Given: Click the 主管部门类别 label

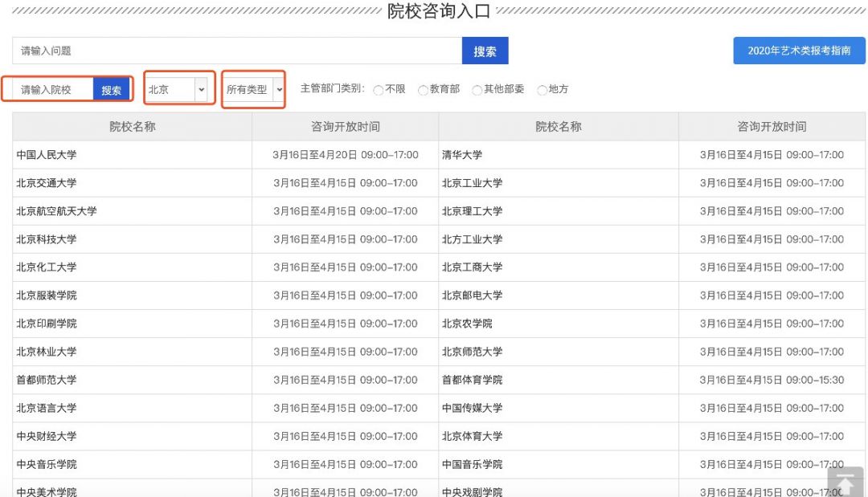Looking at the screenshot, I should click(332, 88).
